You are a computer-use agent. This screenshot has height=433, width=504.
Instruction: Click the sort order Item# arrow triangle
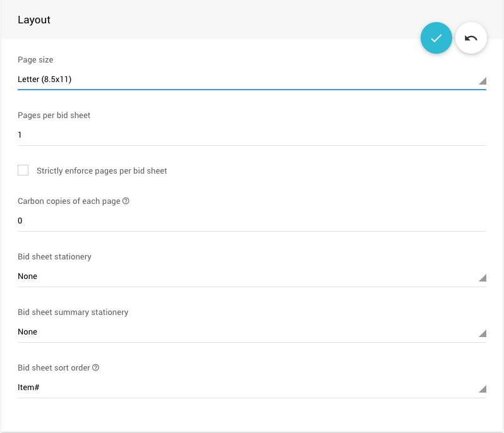click(482, 389)
